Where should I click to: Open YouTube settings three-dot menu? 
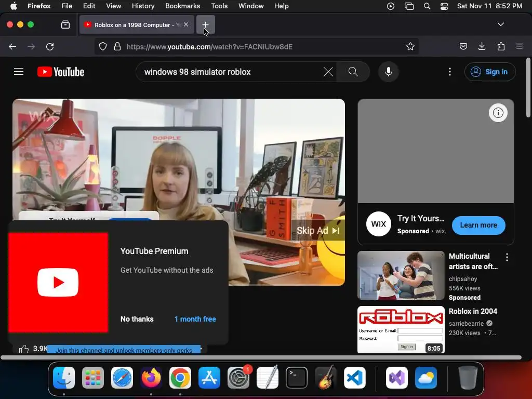tap(450, 72)
